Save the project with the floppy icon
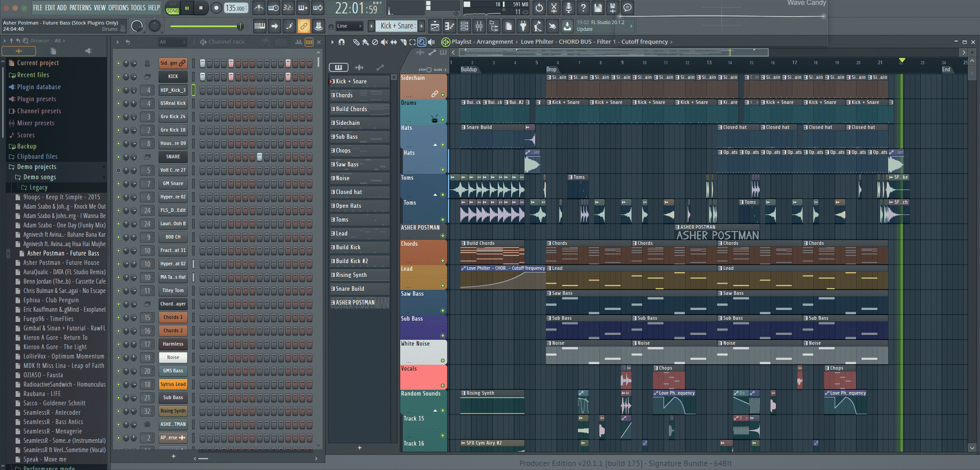This screenshot has width=980, height=470. [x=598, y=8]
